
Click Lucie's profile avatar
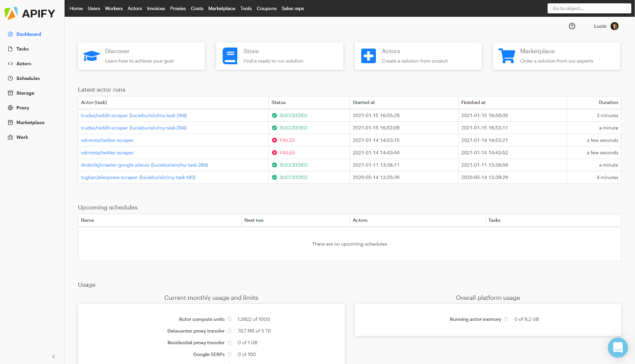point(614,26)
